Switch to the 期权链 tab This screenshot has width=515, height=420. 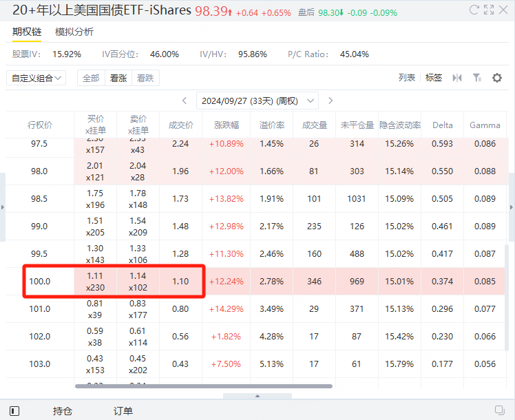click(x=27, y=32)
